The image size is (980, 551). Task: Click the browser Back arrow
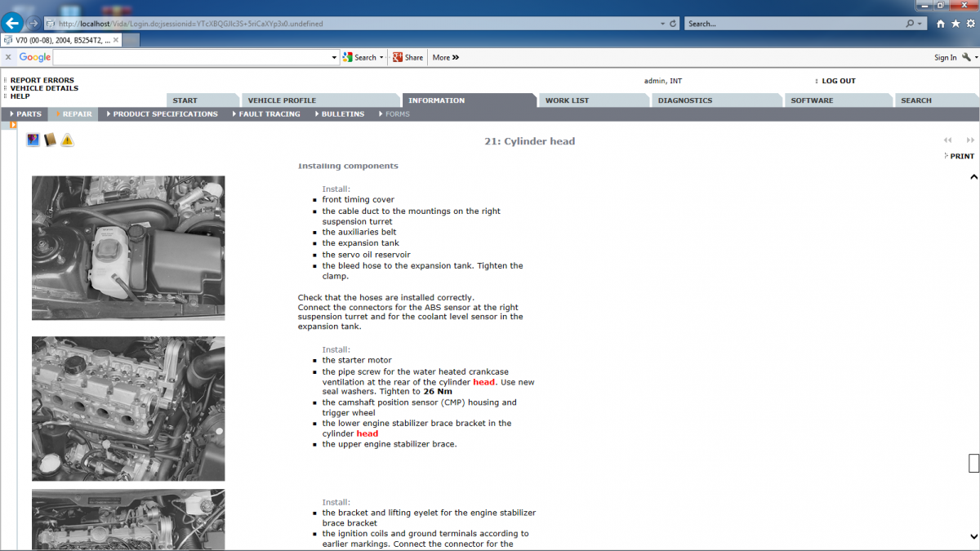click(11, 23)
